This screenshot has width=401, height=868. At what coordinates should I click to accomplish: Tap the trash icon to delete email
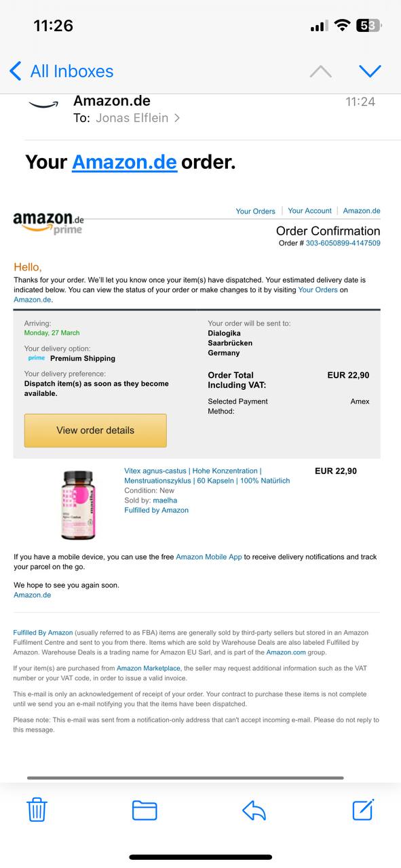(x=37, y=810)
